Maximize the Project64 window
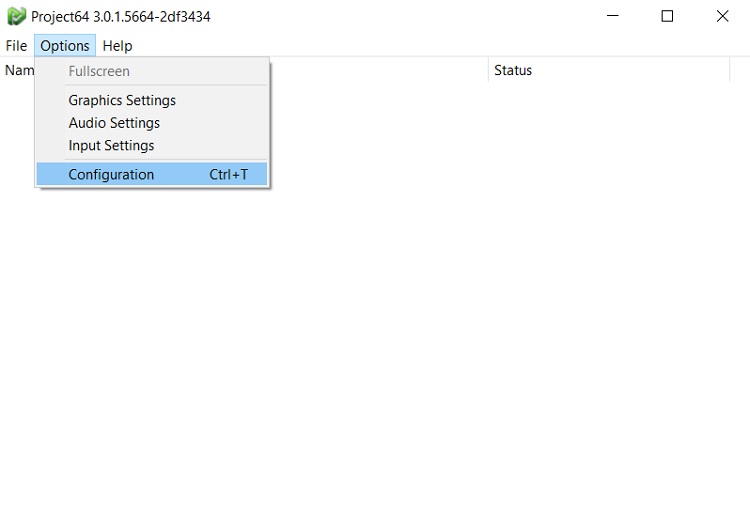 pyautogui.click(x=667, y=16)
